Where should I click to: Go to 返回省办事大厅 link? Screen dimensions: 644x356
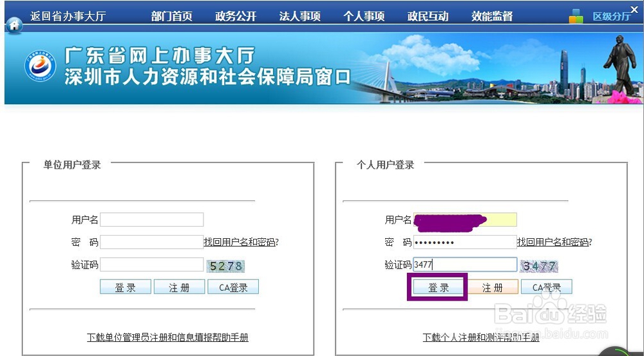point(68,16)
